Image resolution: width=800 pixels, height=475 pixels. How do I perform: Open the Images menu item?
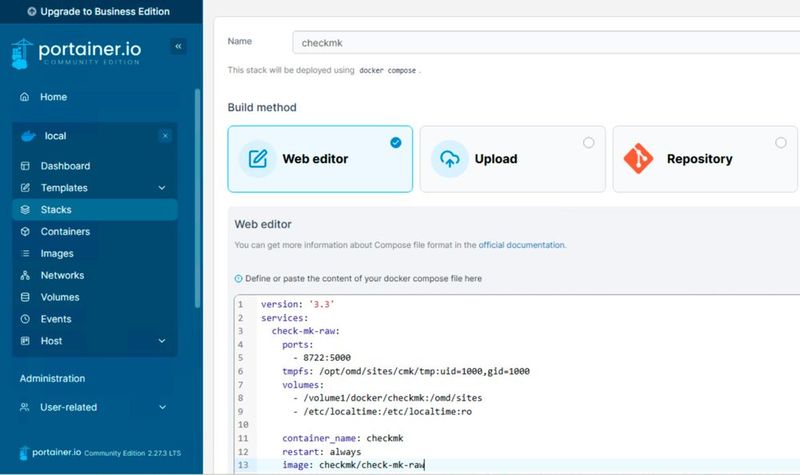click(57, 254)
